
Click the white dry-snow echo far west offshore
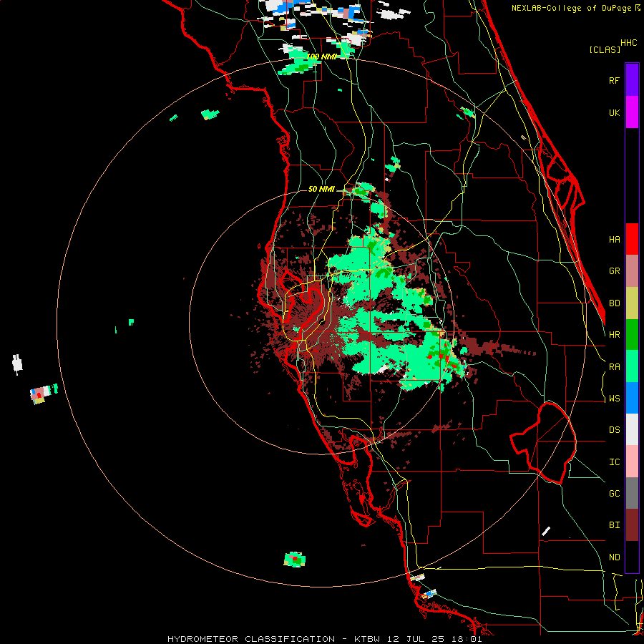point(17,364)
